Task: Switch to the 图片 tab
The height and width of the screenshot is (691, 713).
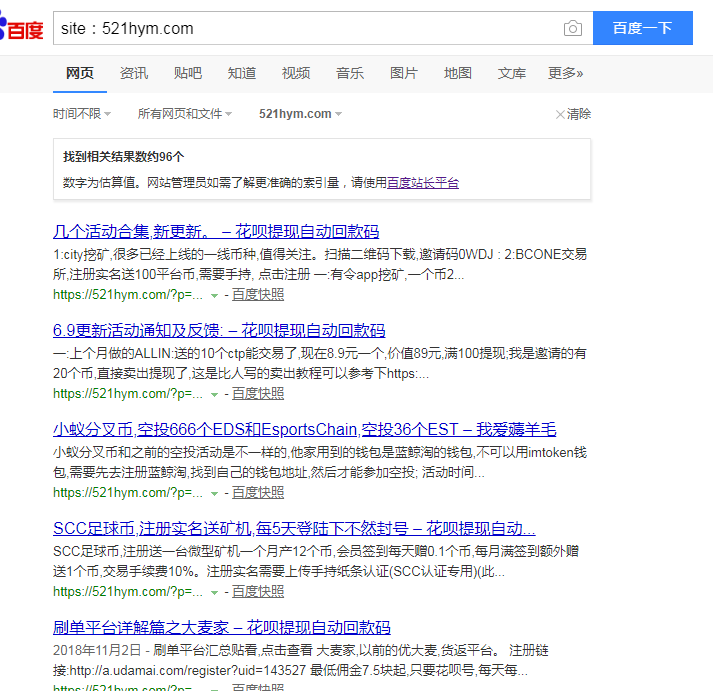Action: pos(404,73)
